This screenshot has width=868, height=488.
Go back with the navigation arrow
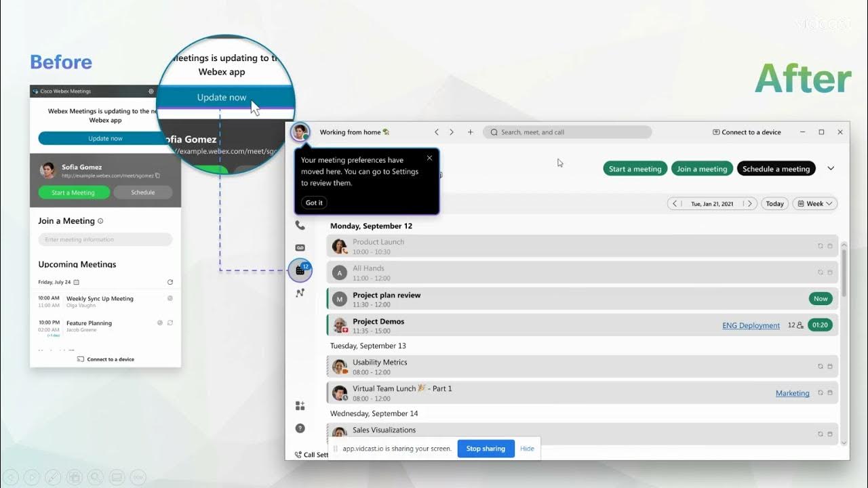pyautogui.click(x=437, y=132)
